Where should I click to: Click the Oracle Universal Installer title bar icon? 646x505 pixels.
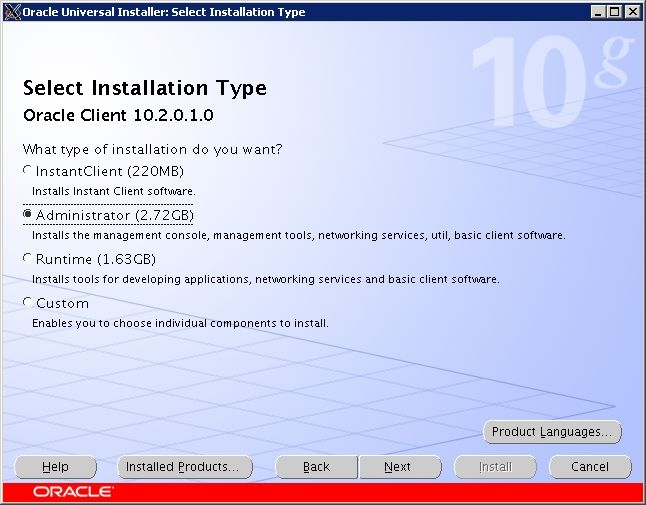(11, 12)
